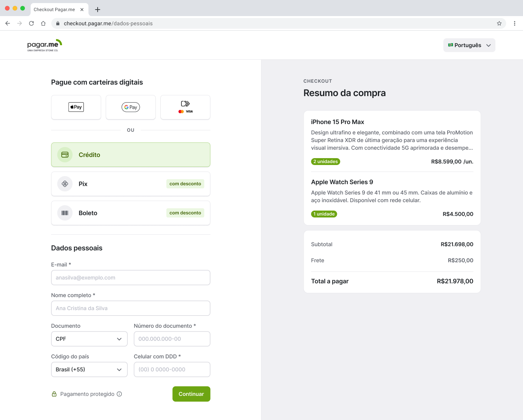Click the total R$21.978,00
The width and height of the screenshot is (523, 420).
(455, 281)
